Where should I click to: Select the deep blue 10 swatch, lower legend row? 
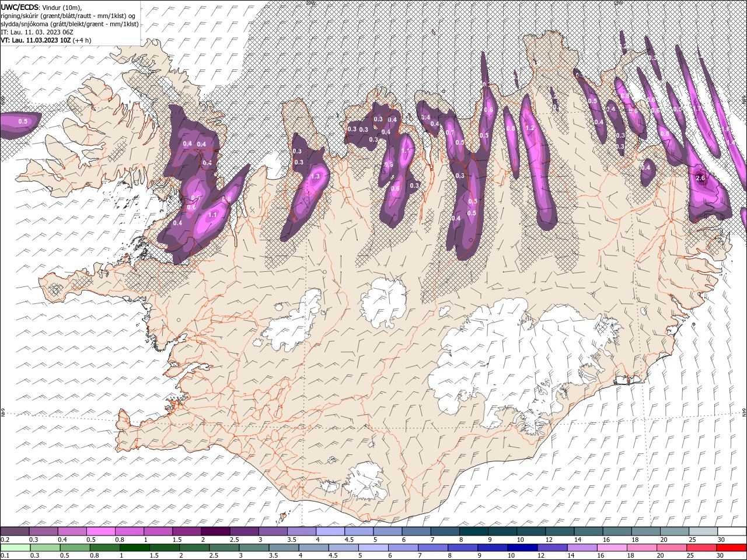[x=522, y=548]
